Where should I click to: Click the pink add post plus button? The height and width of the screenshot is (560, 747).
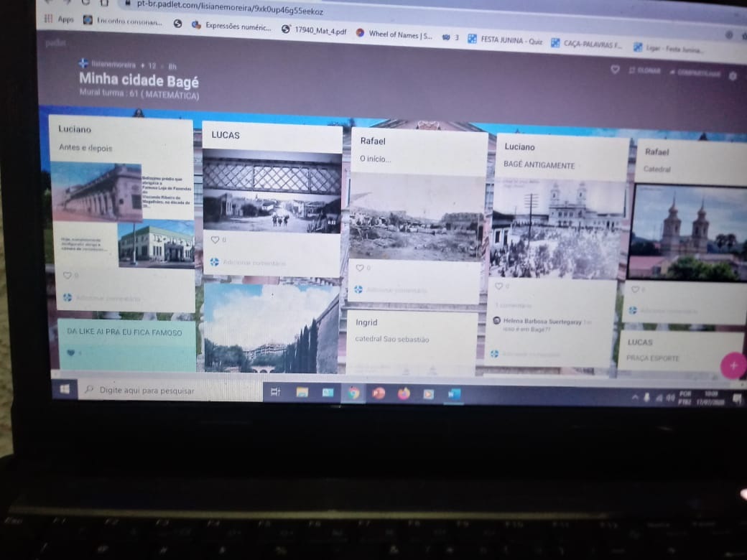[733, 365]
